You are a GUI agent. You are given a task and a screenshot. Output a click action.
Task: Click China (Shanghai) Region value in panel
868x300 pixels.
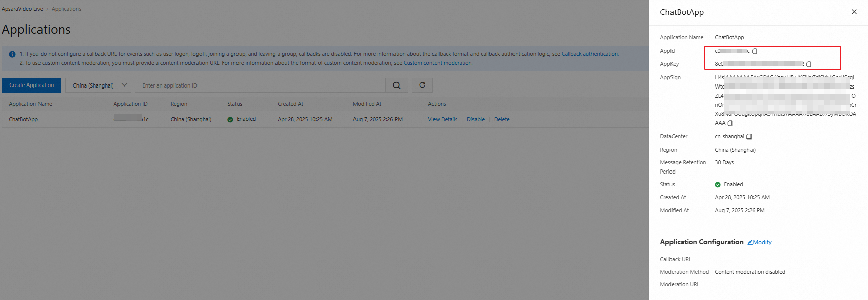[735, 150]
